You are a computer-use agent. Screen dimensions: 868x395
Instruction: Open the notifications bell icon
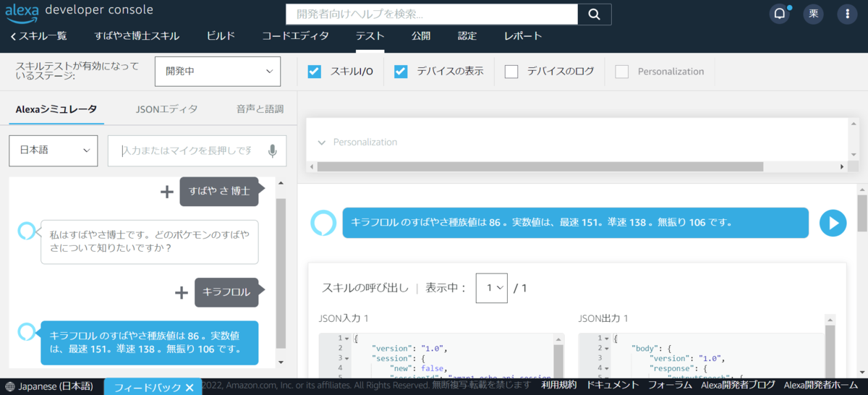point(780,14)
